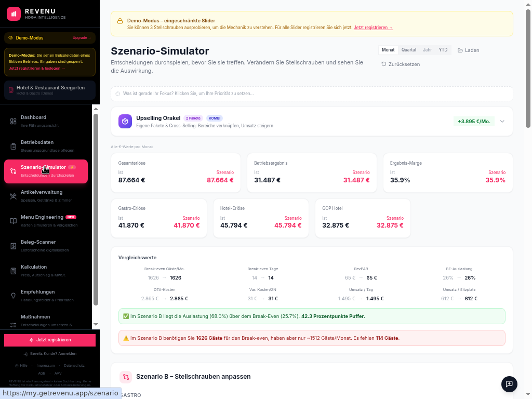Open the chat feedback bubble button

pos(509,384)
